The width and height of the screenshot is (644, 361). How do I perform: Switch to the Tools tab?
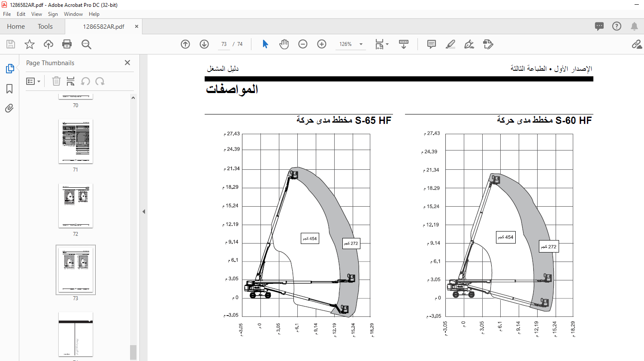[45, 27]
